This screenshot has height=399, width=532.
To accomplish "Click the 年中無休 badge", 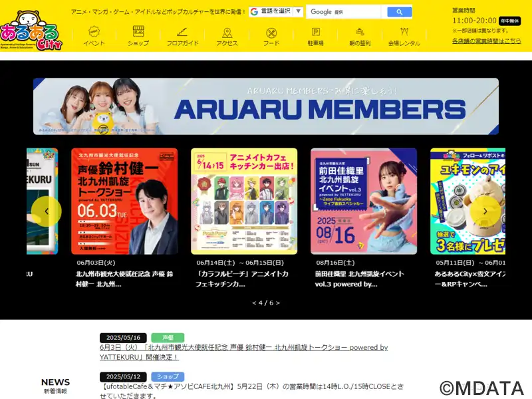I will click(x=509, y=21).
